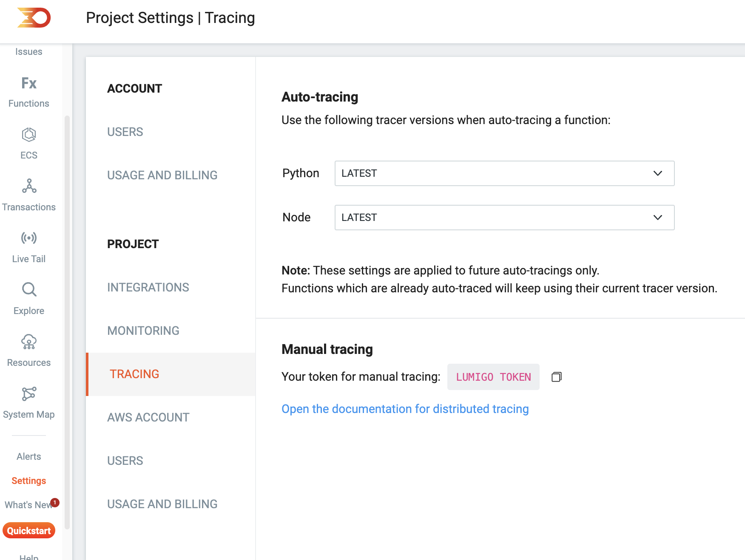Viewport: 745px width, 560px height.
Task: Select the AWS ACCOUNT settings entry
Action: click(x=148, y=417)
